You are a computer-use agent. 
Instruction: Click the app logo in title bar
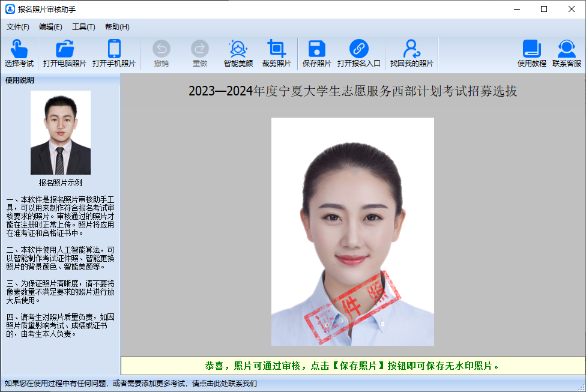[x=10, y=9]
